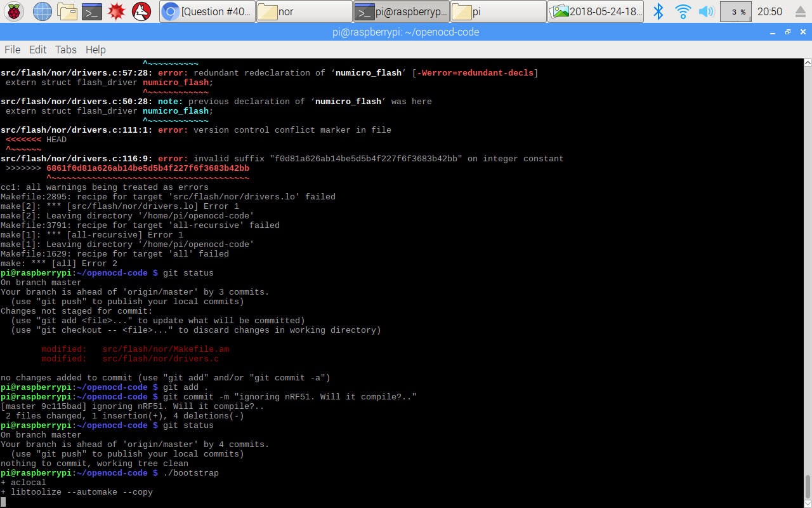Screen dimensions: 812x508
Task: Select the 'pi@raspberryp...' terminal taskbar entry
Action: point(401,11)
